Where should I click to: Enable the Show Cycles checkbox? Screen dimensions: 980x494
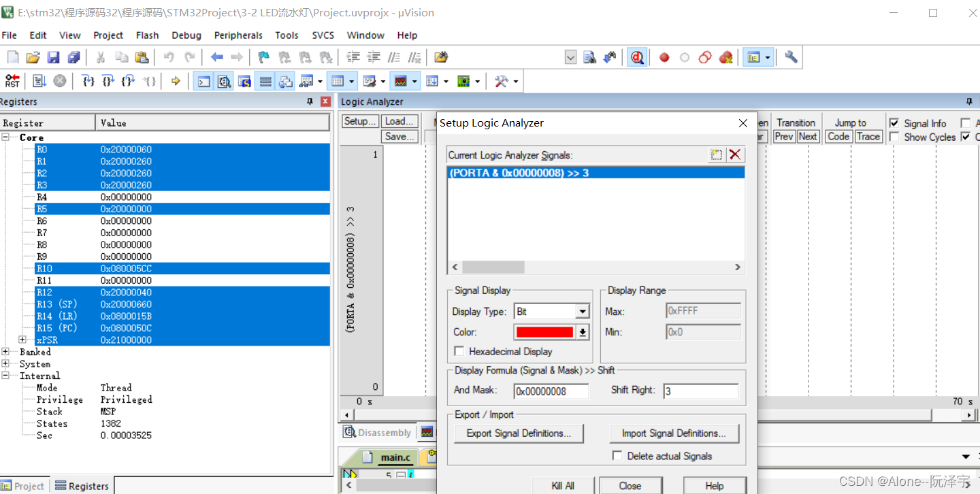click(894, 137)
